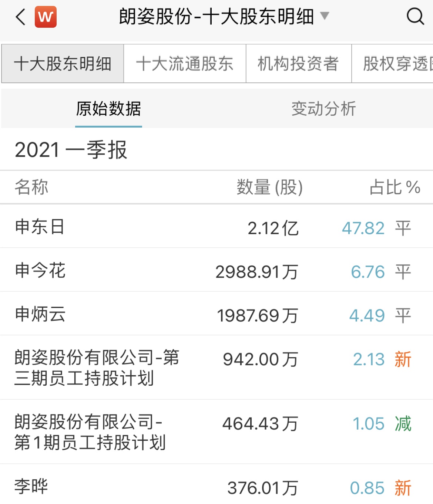The height and width of the screenshot is (504, 433).
Task: Tap the red W app logo
Action: [46, 17]
